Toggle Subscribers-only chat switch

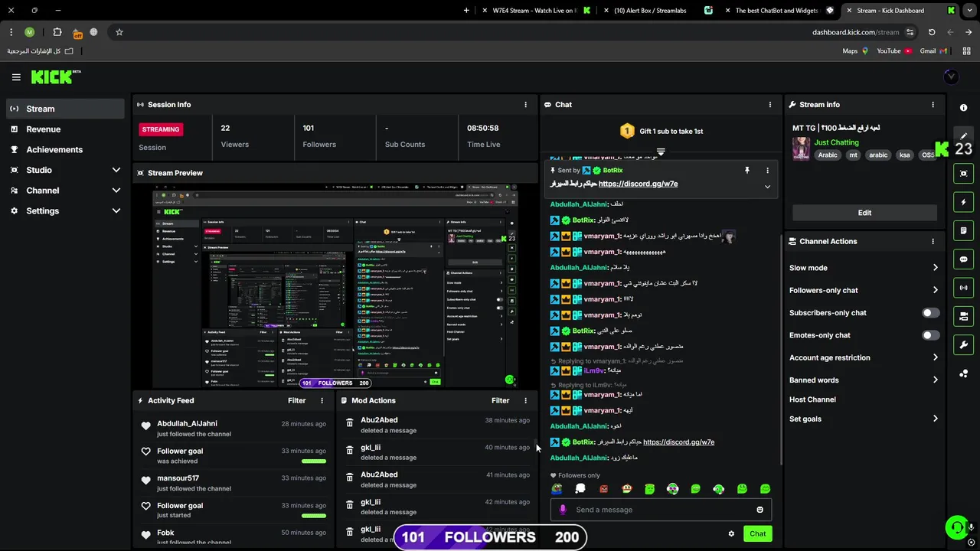tap(930, 313)
